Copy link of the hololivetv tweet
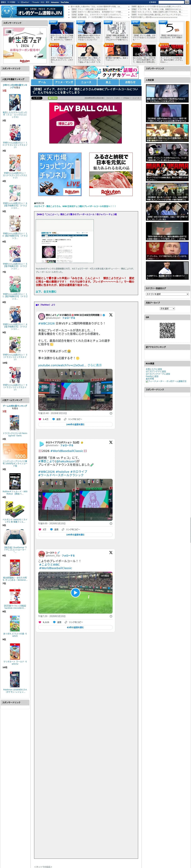The width and height of the screenshot is (191, 868). tap(71, 529)
